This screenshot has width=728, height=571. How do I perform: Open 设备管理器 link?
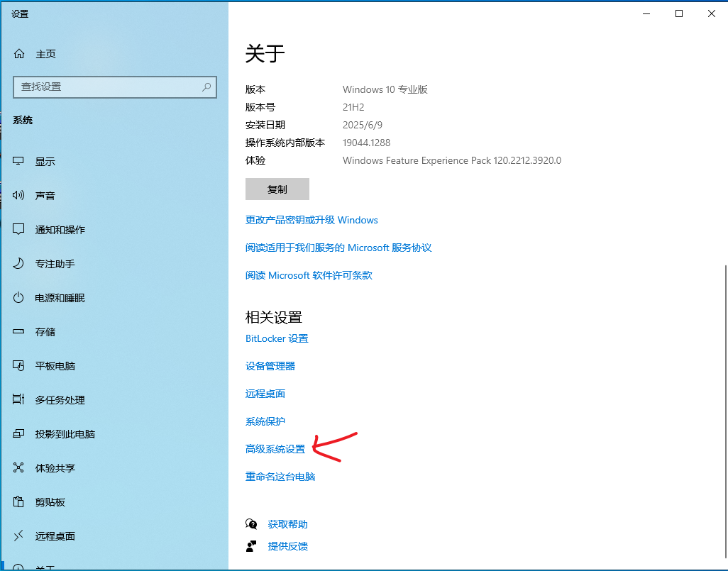270,366
